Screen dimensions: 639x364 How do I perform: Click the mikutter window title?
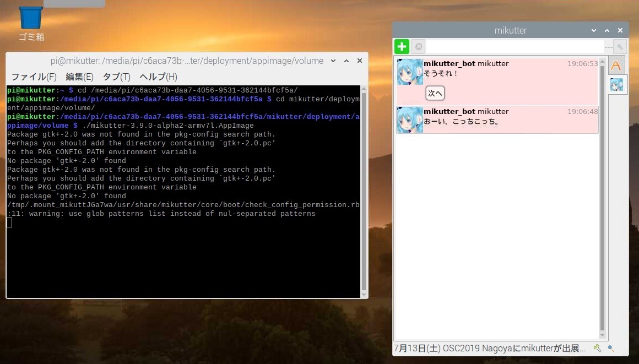510,31
